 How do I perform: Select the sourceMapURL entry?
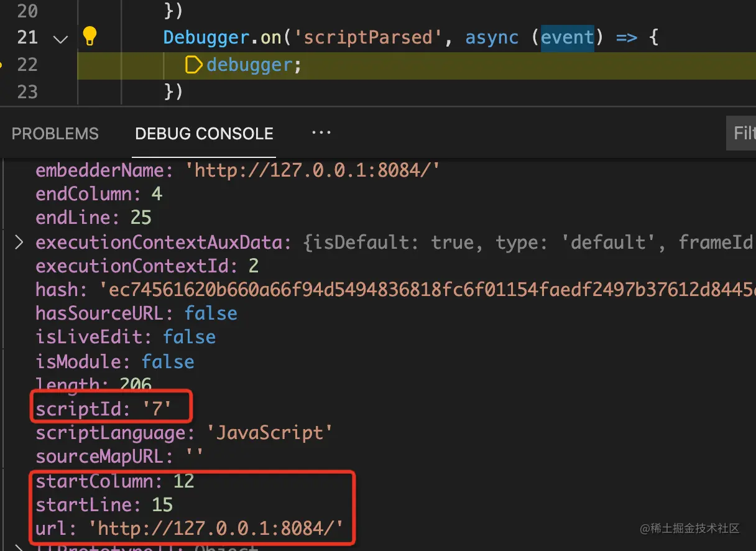pos(119,457)
